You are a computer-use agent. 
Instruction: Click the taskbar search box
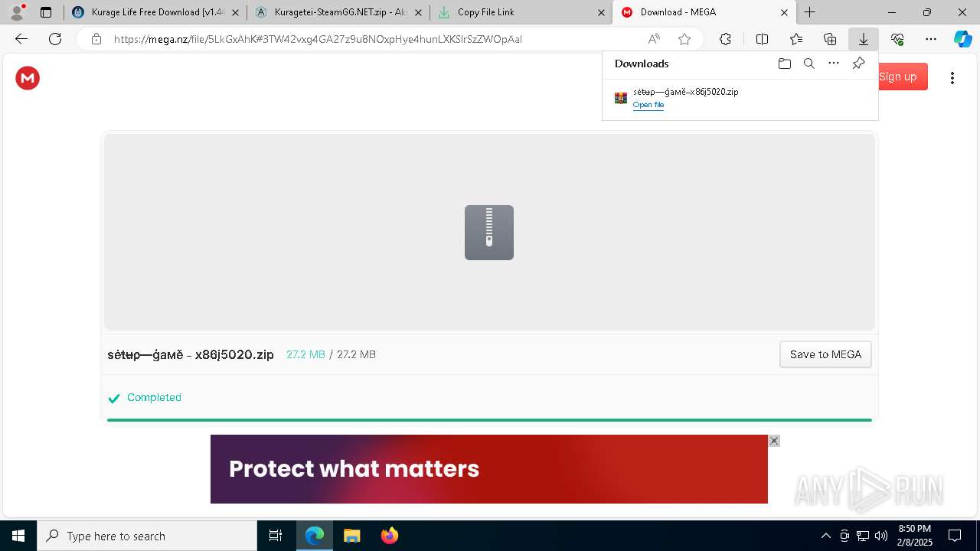[147, 536]
